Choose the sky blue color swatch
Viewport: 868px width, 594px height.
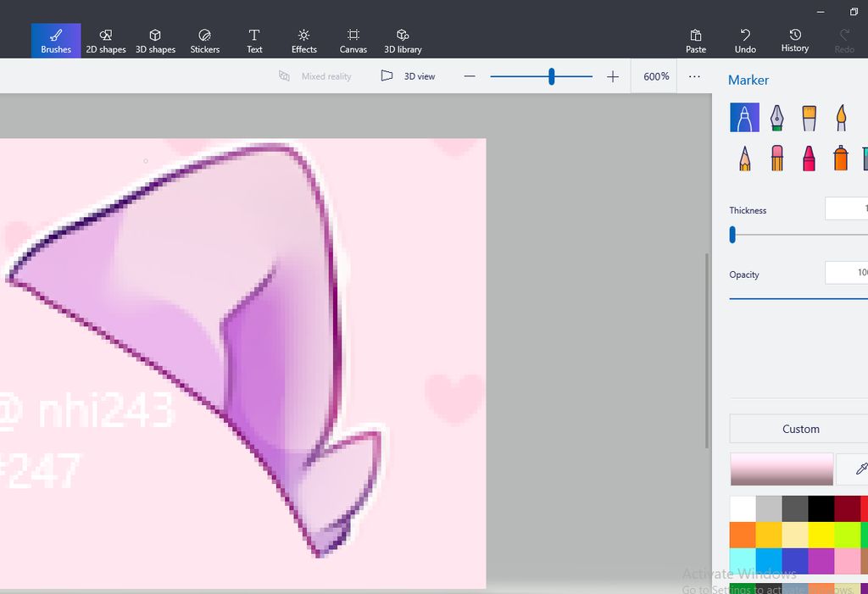click(x=769, y=561)
